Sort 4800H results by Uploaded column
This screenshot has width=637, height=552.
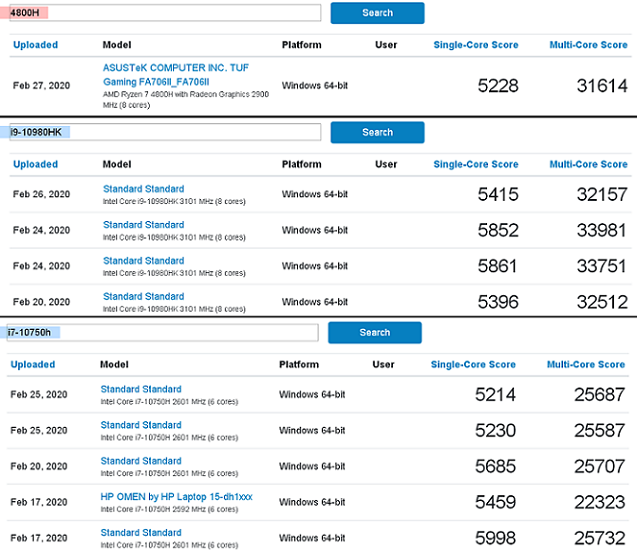[x=35, y=45]
